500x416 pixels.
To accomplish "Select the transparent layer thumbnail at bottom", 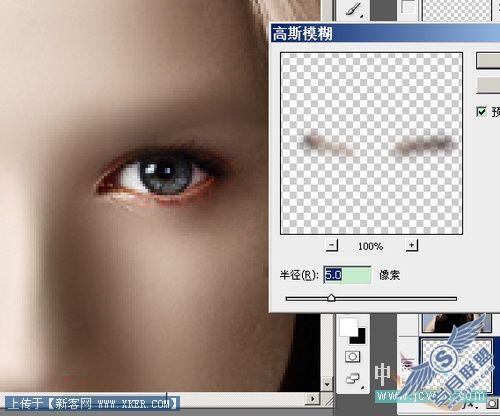I will 456,365.
